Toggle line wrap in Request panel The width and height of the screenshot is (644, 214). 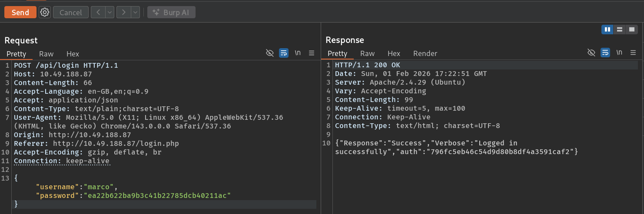(x=284, y=53)
